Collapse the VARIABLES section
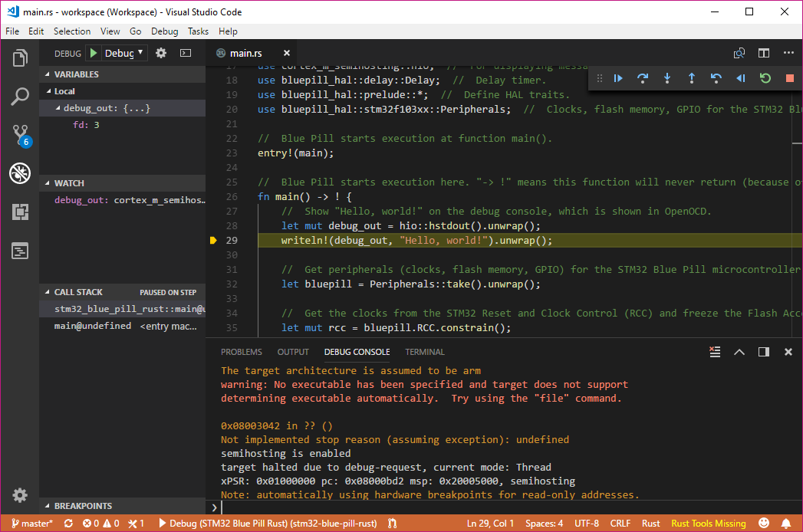 [x=123, y=74]
